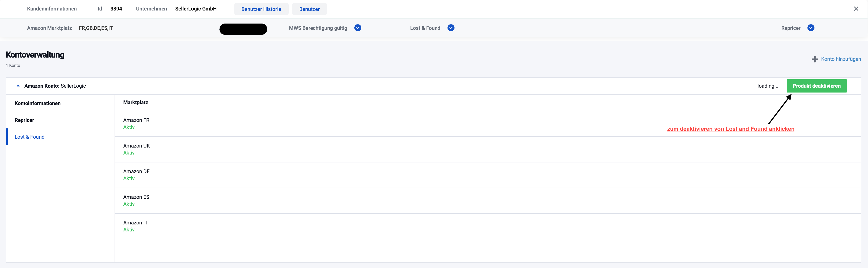Open Benutzer Historie
The height and width of the screenshot is (268, 868).
261,9
